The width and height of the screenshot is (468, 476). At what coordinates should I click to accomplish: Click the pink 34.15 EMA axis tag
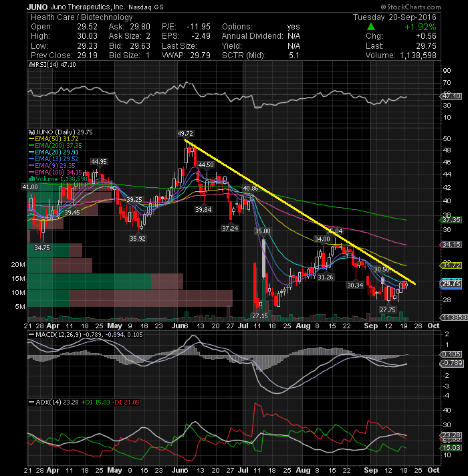(451, 245)
